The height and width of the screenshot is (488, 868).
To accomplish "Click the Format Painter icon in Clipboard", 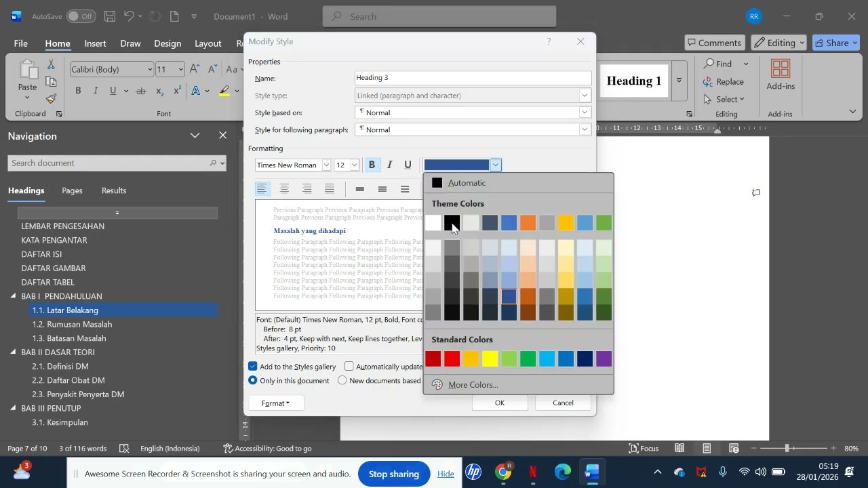I will point(51,99).
